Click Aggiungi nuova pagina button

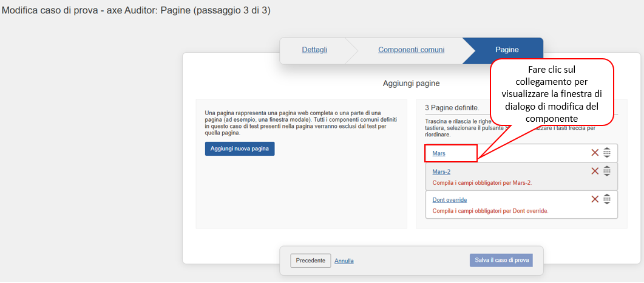pyautogui.click(x=240, y=148)
